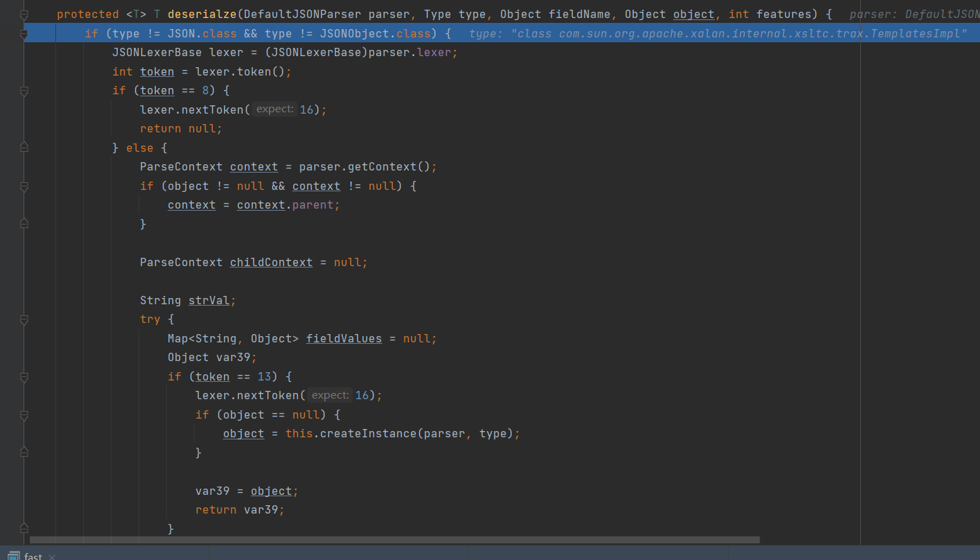Collapse fold marker beside 'if (type != JSON.class'

(24, 33)
